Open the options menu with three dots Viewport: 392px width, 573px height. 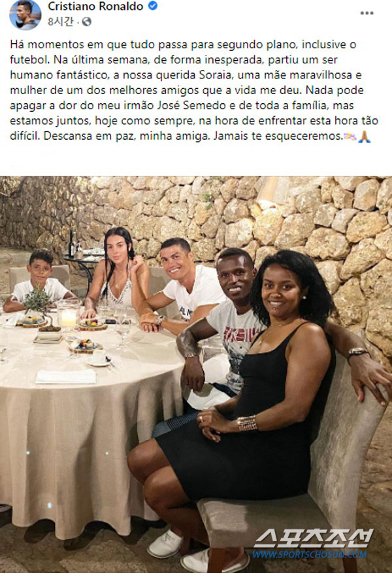coord(367,13)
